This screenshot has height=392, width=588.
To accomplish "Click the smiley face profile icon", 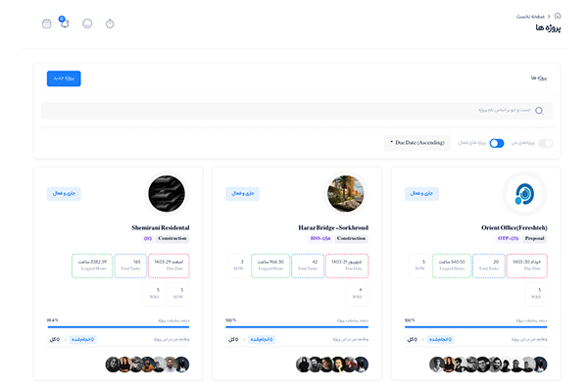I will click(87, 23).
